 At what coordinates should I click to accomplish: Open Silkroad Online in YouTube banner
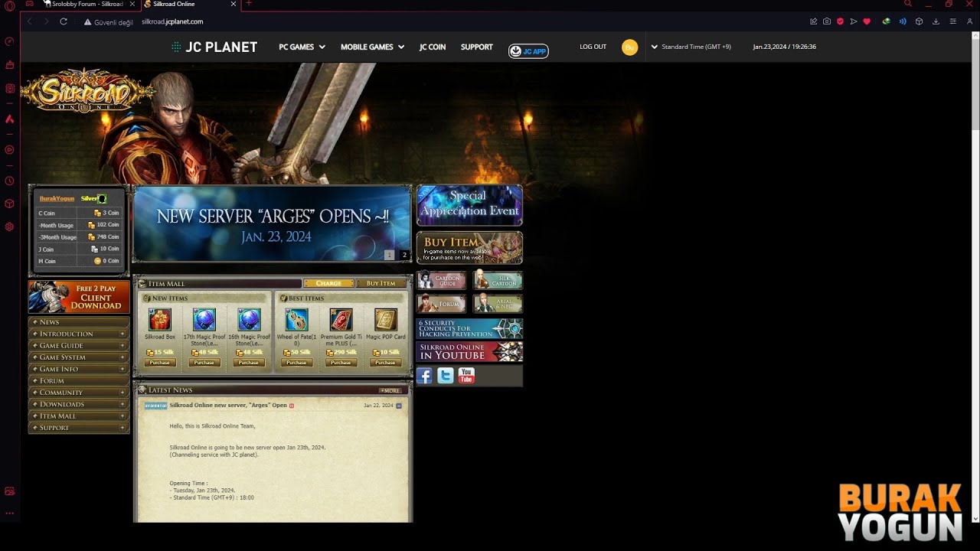pyautogui.click(x=469, y=352)
